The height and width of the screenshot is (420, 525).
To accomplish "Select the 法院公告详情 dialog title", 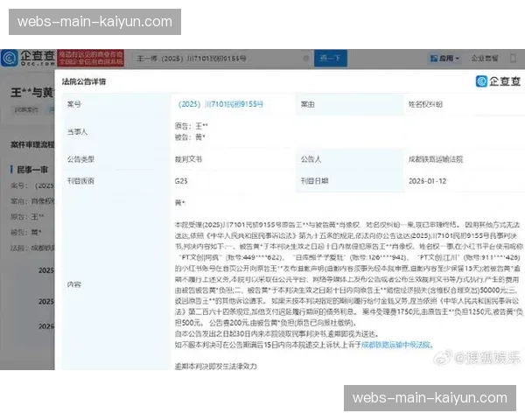I will 84,81.
